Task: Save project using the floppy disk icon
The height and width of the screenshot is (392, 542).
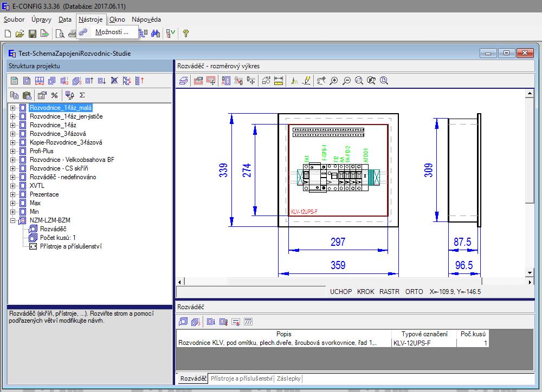Action: (x=32, y=34)
